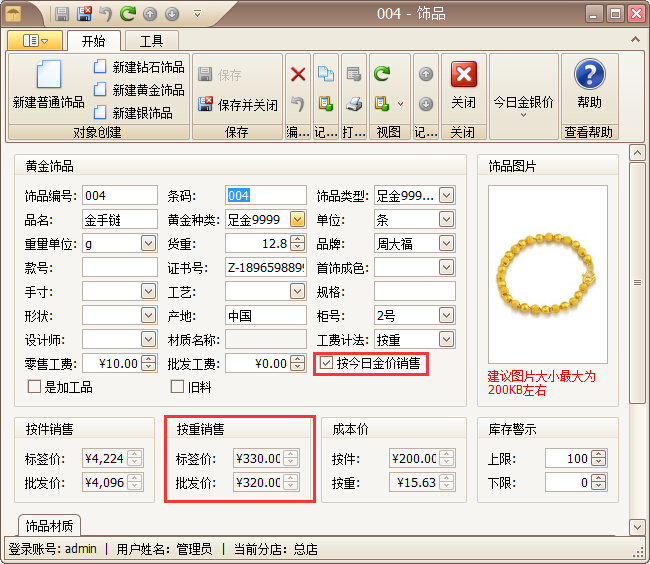Click 新建黄金饰品 button

click(139, 90)
